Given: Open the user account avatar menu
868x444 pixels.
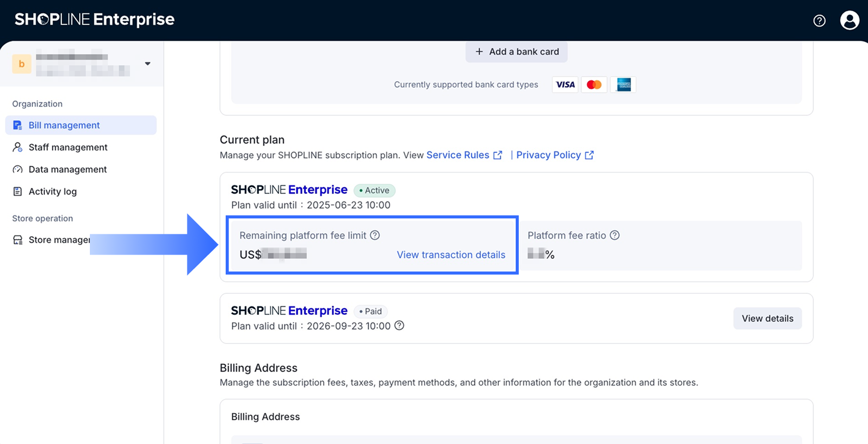Looking at the screenshot, I should (x=850, y=20).
